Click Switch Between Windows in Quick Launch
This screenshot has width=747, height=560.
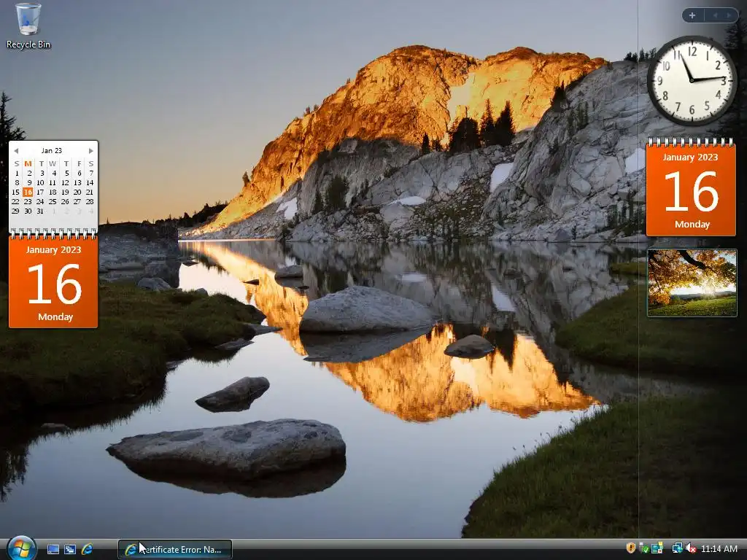click(x=70, y=549)
